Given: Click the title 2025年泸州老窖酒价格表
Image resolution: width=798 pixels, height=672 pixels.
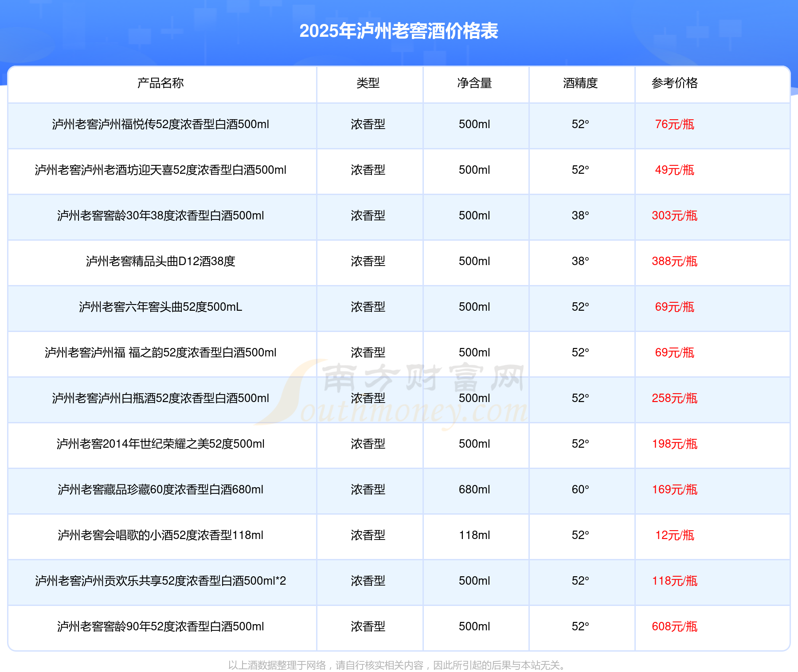Looking at the screenshot, I should (399, 31).
